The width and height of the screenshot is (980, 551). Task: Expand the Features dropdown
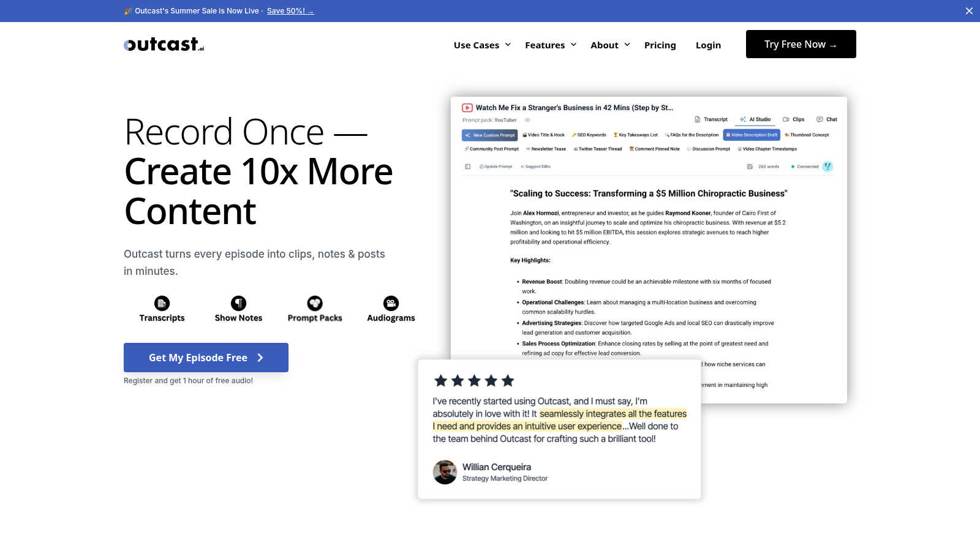click(551, 45)
